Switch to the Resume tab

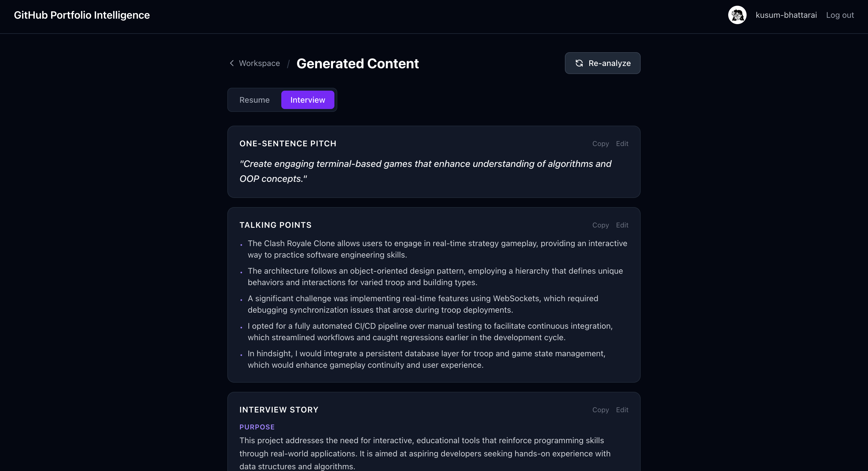click(254, 100)
